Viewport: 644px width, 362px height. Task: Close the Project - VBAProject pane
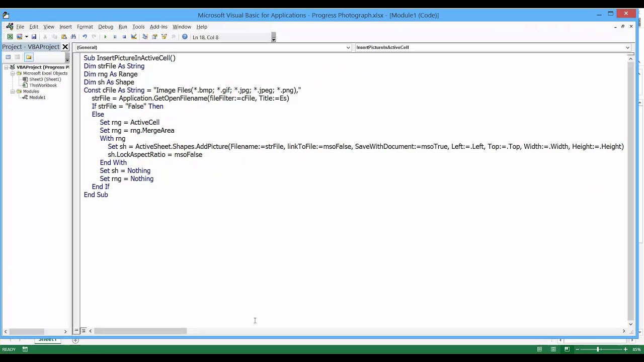65,47
